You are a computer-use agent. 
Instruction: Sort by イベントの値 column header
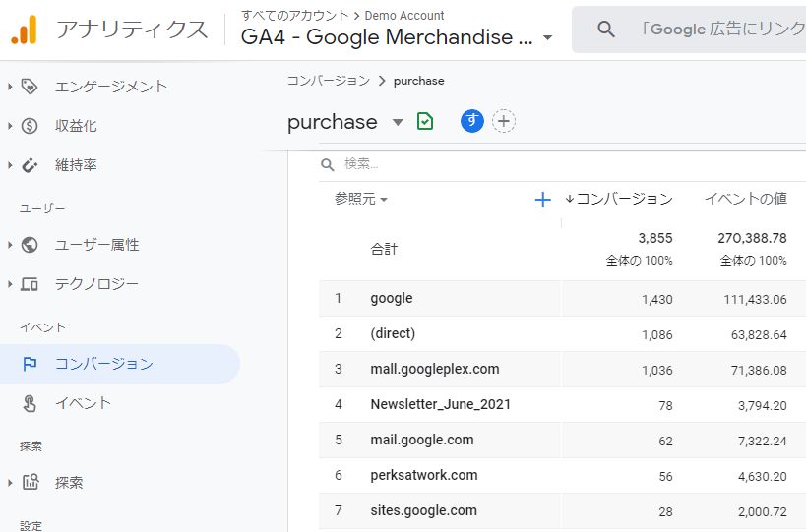pyautogui.click(x=745, y=199)
